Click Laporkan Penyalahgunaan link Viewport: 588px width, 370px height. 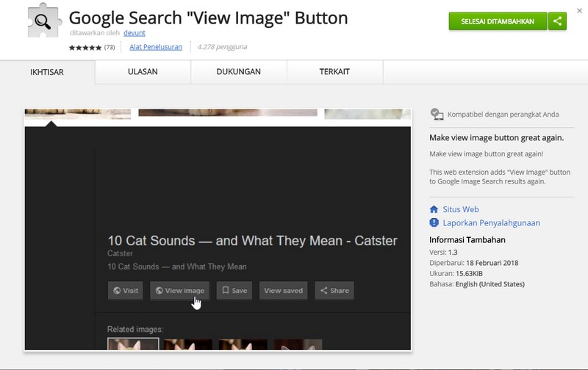point(491,223)
